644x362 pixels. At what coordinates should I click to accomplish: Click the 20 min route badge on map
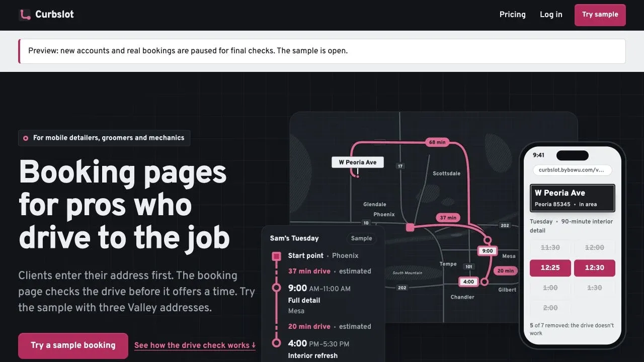click(x=506, y=270)
